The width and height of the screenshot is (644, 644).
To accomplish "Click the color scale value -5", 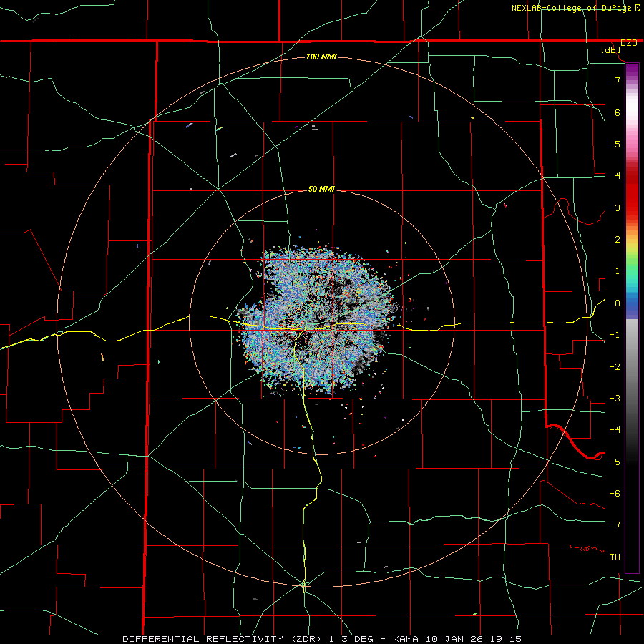I will point(615,462).
